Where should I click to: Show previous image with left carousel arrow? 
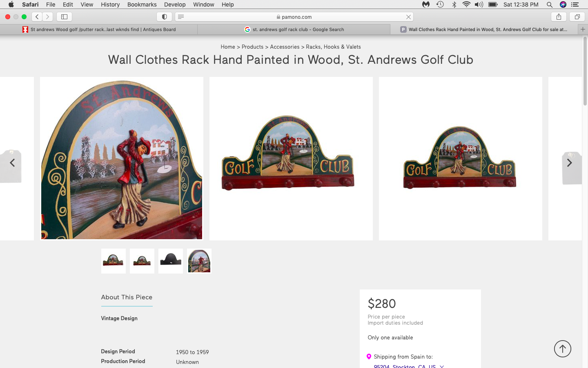click(12, 163)
